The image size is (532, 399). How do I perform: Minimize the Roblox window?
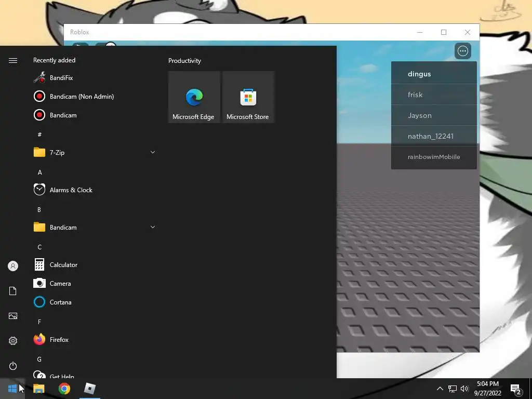420,32
